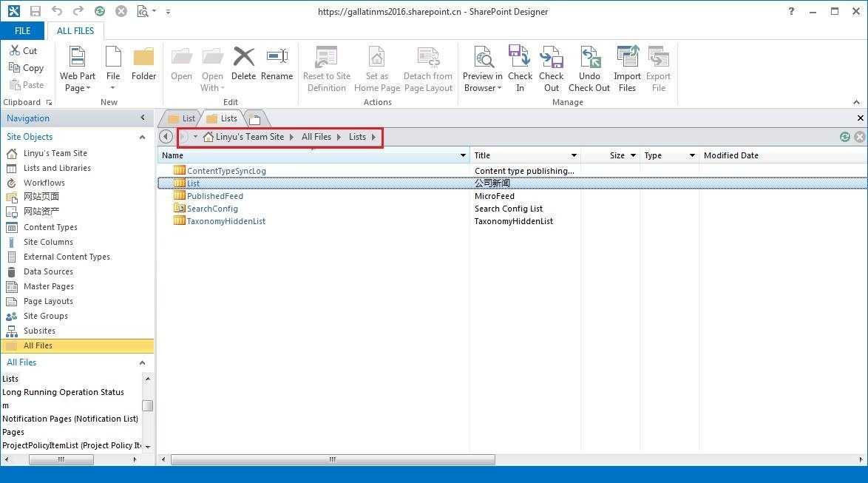Image resolution: width=868 pixels, height=483 pixels.
Task: Select the List folder row
Action: pyautogui.click(x=512, y=183)
